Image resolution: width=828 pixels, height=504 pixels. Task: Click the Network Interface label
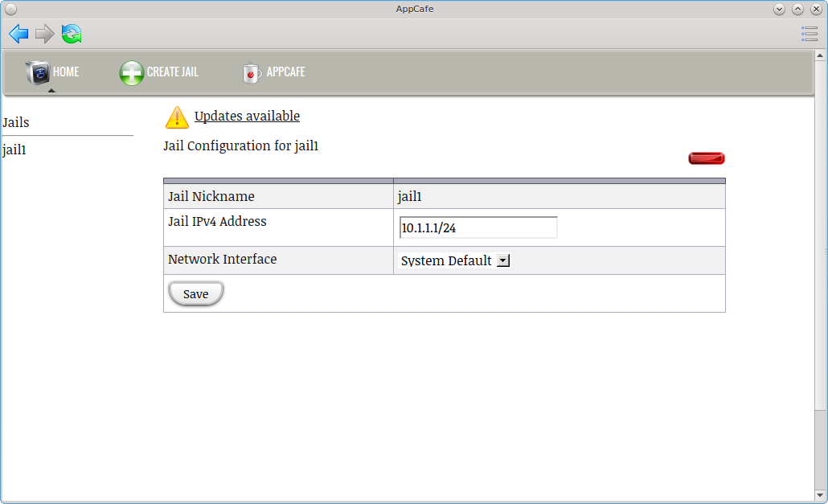pos(223,259)
